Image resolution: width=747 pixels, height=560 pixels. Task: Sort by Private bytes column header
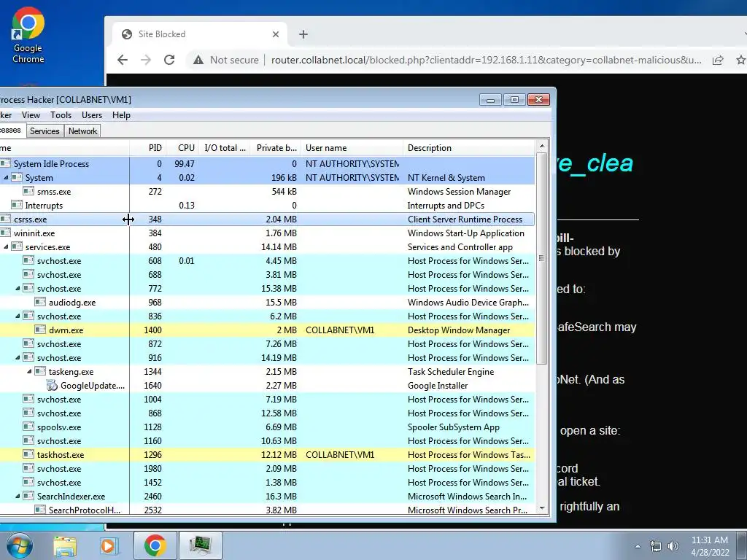276,147
